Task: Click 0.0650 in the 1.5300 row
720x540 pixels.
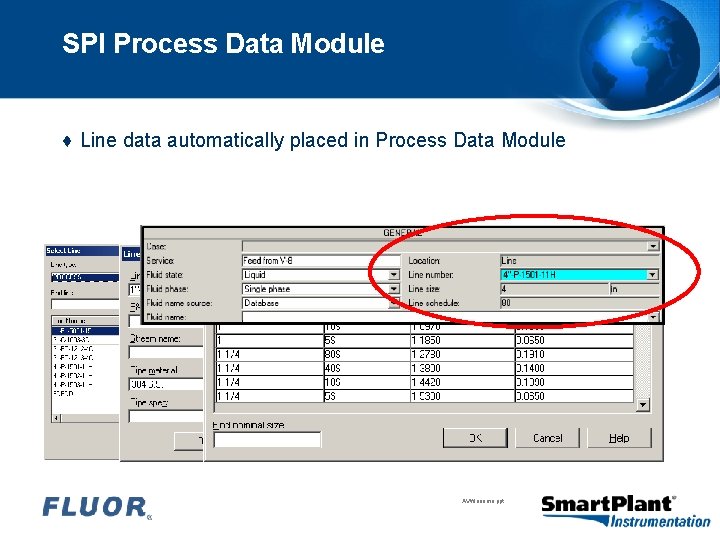Action: pos(574,396)
